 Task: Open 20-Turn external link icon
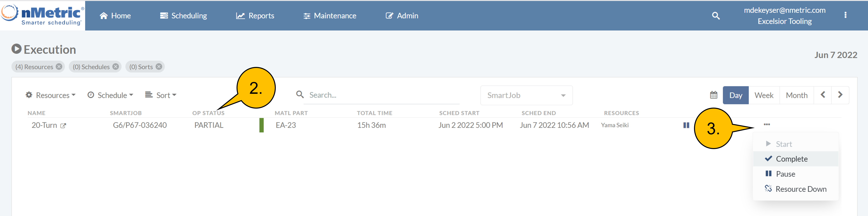[x=63, y=126]
